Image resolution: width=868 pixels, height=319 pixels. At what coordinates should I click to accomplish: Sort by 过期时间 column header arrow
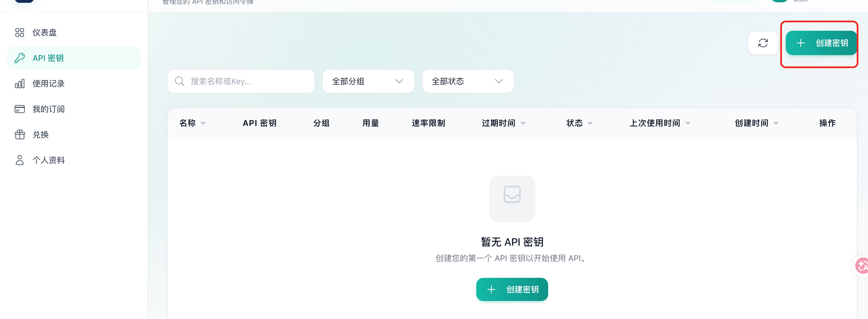(523, 123)
